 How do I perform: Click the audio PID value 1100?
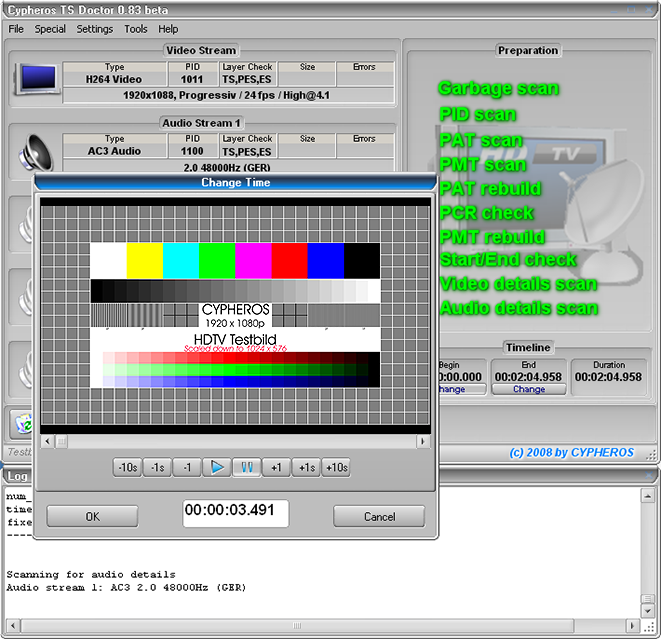click(x=192, y=151)
